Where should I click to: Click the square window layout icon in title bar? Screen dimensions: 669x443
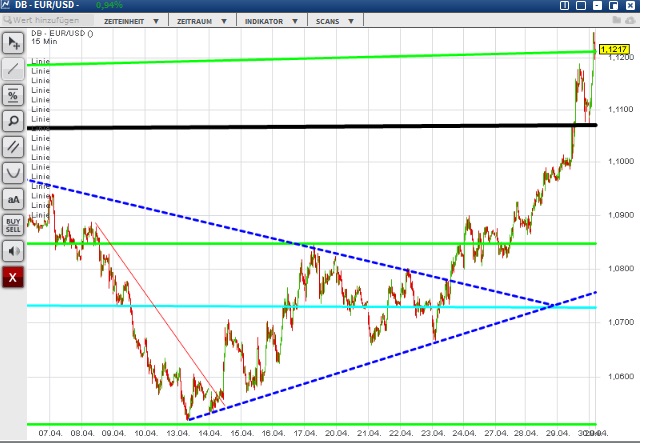pyautogui.click(x=581, y=5)
